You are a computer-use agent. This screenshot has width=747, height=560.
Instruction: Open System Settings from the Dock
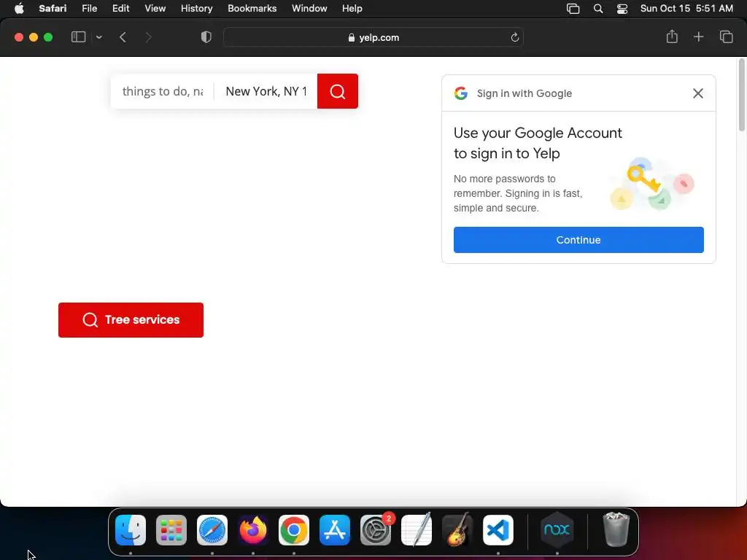(x=376, y=530)
